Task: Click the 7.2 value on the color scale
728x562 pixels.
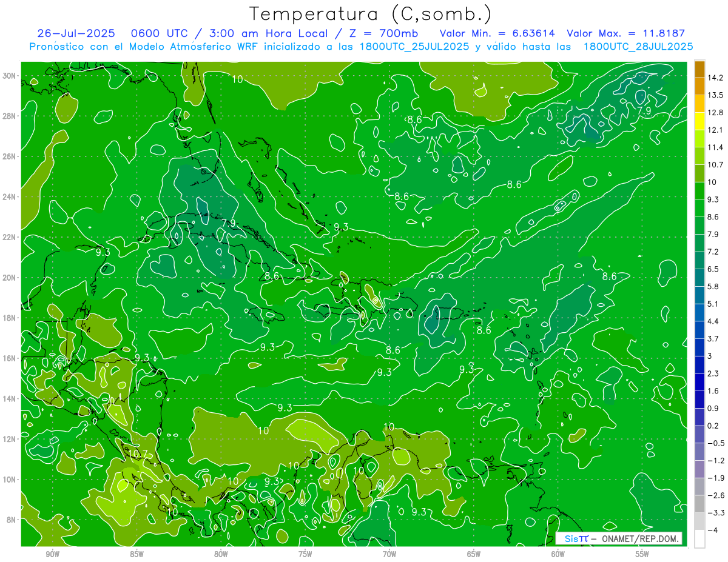Action: [x=713, y=252]
